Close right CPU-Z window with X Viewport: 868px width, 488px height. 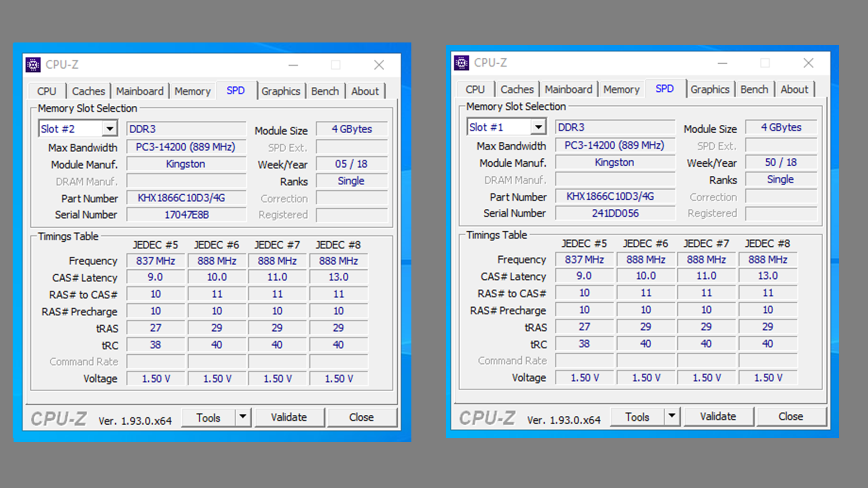click(808, 63)
